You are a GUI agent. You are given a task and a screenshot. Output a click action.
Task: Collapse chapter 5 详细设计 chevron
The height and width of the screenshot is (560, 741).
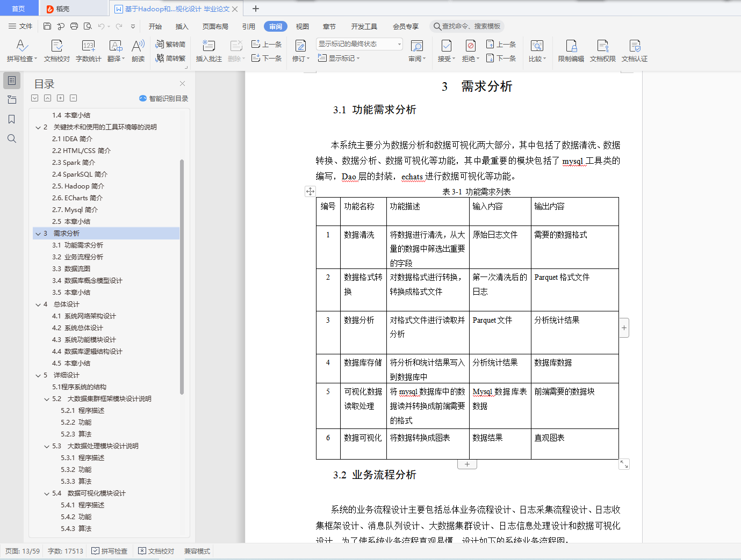(38, 375)
